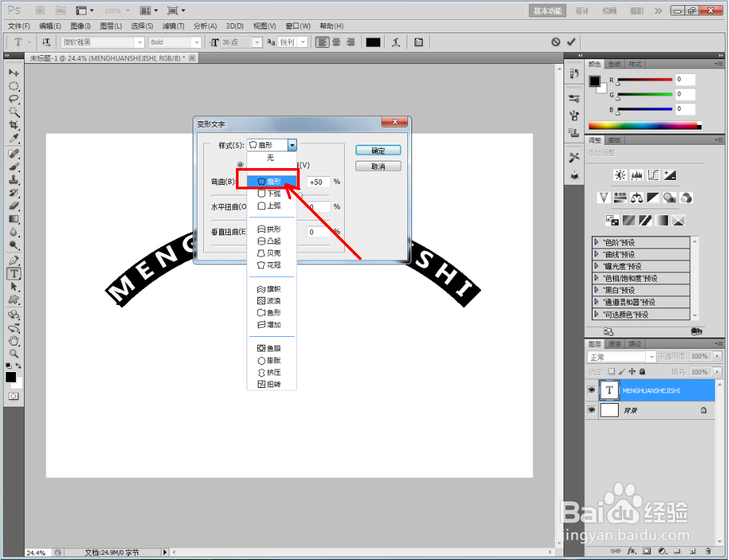The image size is (729, 560).
Task: Select the Zoom tool
Action: click(x=14, y=353)
